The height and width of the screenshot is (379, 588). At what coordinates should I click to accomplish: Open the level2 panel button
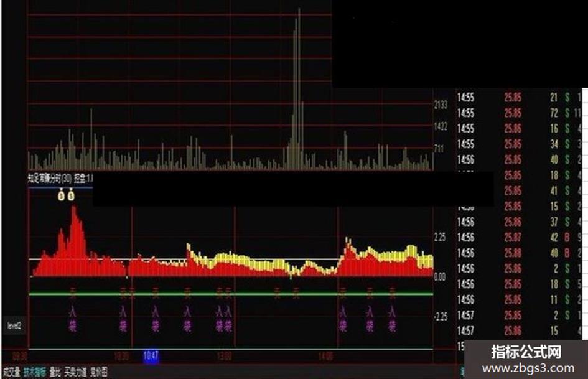(14, 325)
